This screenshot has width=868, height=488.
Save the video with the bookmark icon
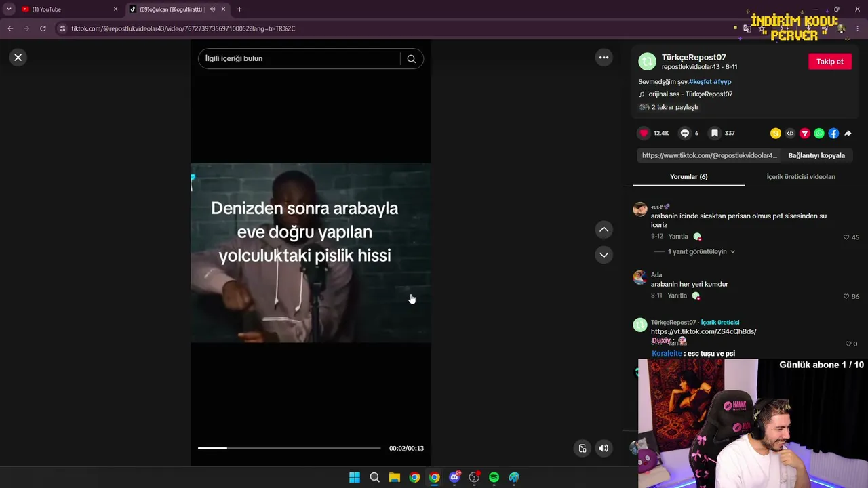click(x=714, y=134)
